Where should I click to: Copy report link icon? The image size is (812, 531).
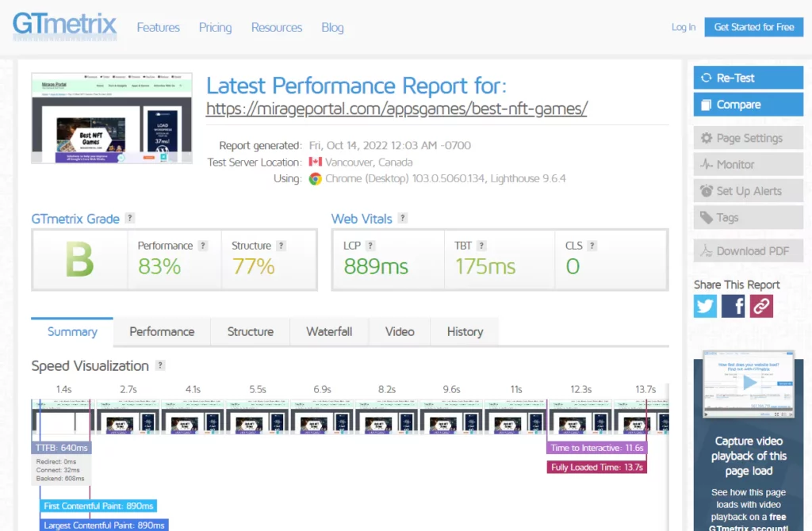click(x=761, y=306)
